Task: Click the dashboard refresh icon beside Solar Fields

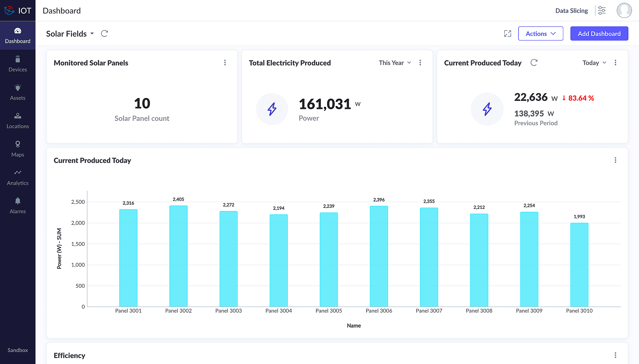Action: tap(104, 34)
